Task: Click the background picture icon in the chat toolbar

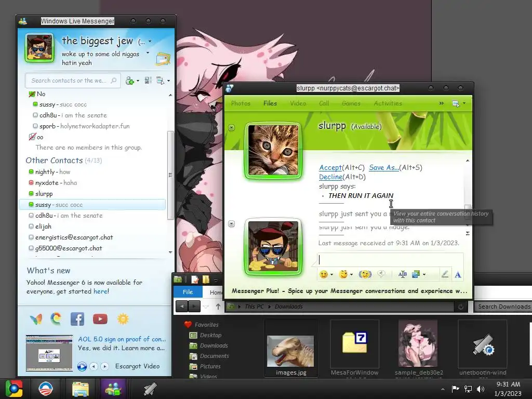Action: [x=416, y=274]
